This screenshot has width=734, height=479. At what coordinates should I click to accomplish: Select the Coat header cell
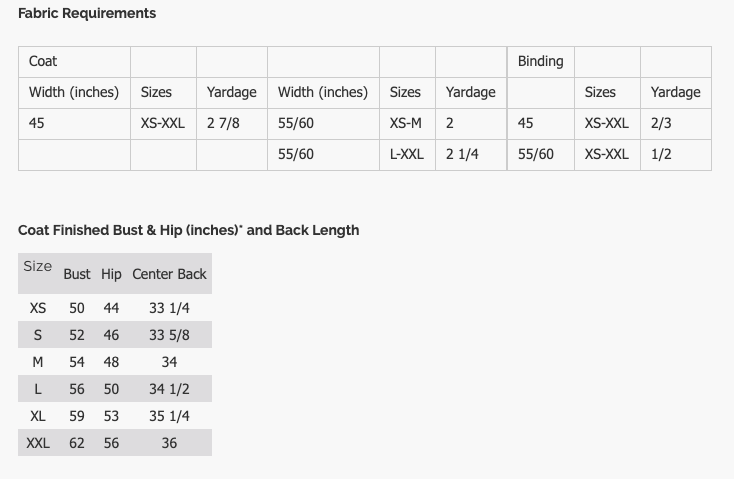click(x=74, y=62)
